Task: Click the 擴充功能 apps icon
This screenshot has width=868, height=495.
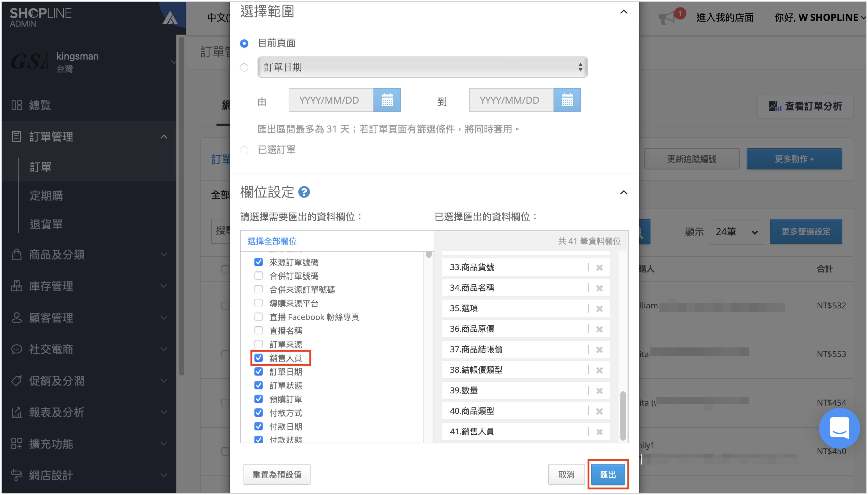Action: pyautogui.click(x=16, y=444)
